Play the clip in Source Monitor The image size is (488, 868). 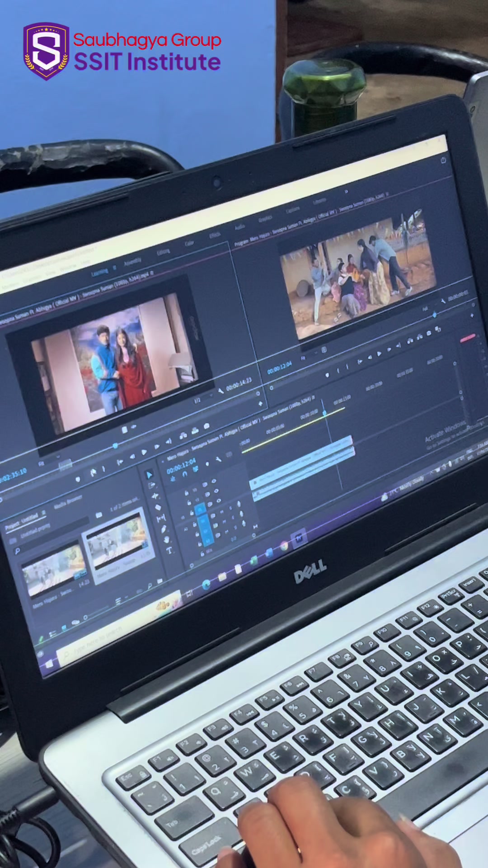click(144, 452)
